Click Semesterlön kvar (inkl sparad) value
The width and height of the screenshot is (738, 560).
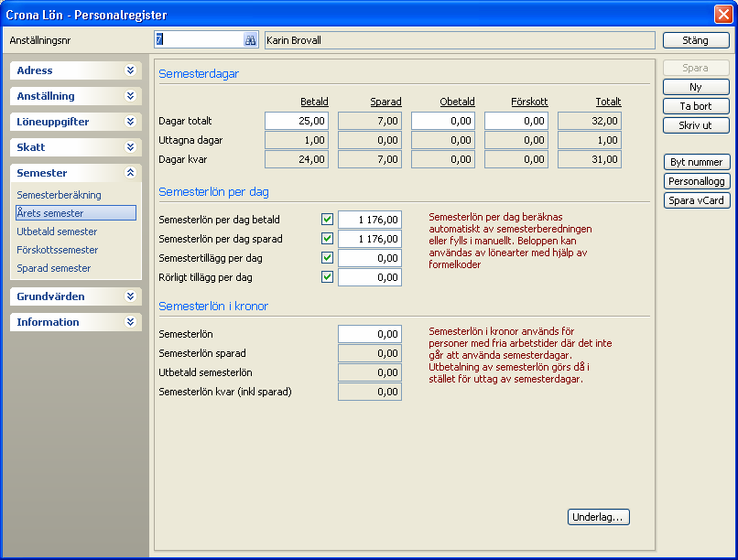[370, 393]
